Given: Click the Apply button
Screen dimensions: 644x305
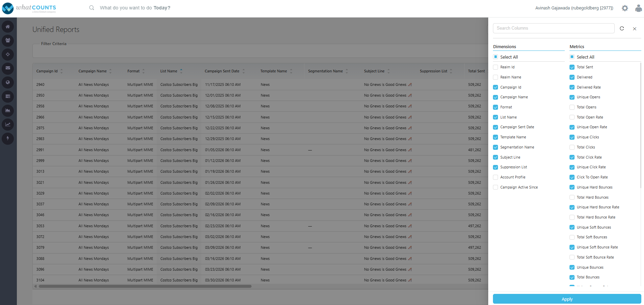Looking at the screenshot, I should tap(567, 299).
